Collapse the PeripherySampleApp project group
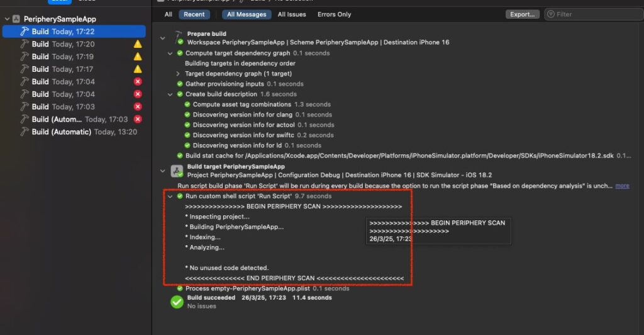644x335 pixels. [x=7, y=19]
